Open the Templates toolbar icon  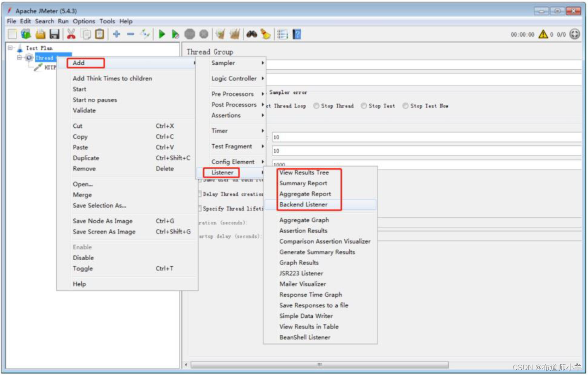(26, 34)
